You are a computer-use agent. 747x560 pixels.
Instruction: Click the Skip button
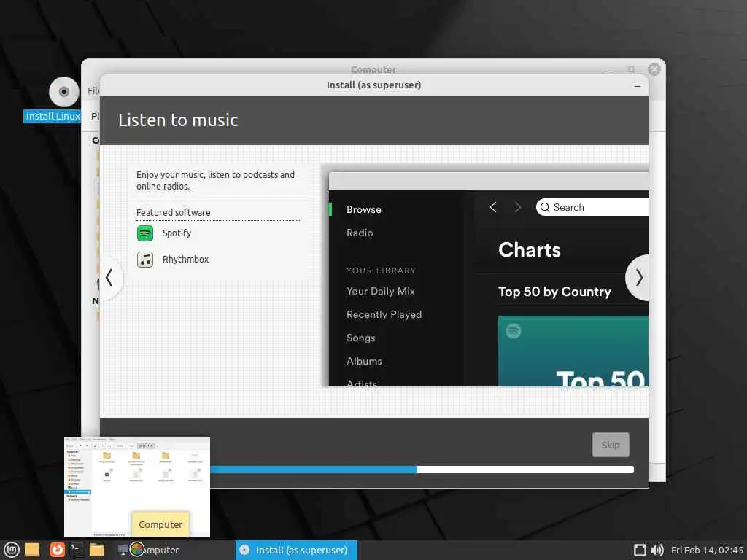[611, 445]
